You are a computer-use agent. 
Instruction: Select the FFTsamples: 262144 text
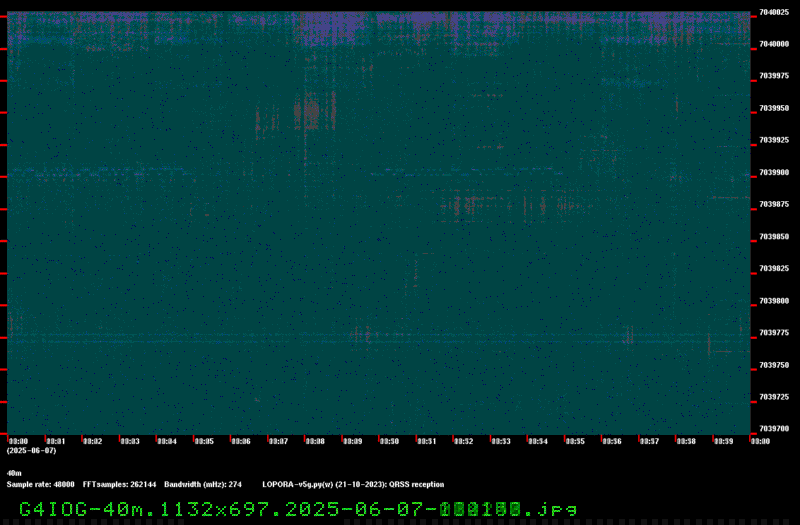click(x=119, y=485)
